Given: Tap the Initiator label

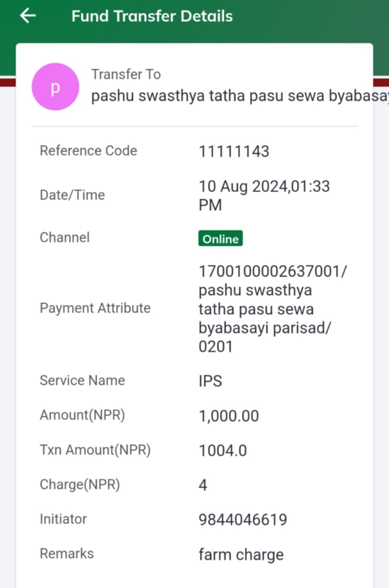Looking at the screenshot, I should [63, 519].
